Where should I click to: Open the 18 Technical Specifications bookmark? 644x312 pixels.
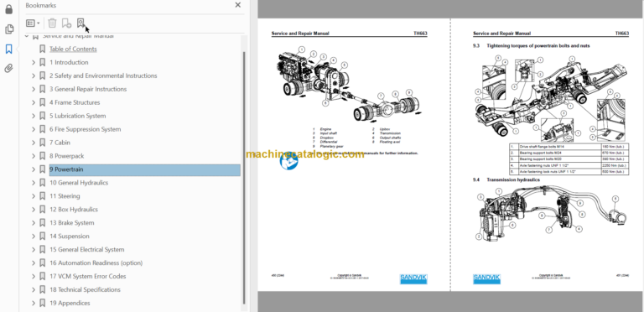click(85, 290)
